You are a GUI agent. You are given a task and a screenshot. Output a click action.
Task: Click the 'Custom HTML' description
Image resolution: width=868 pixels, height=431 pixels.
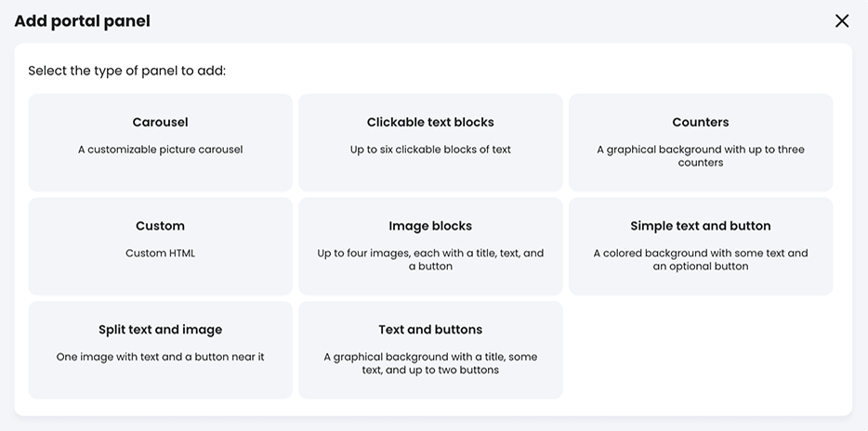[x=160, y=253]
